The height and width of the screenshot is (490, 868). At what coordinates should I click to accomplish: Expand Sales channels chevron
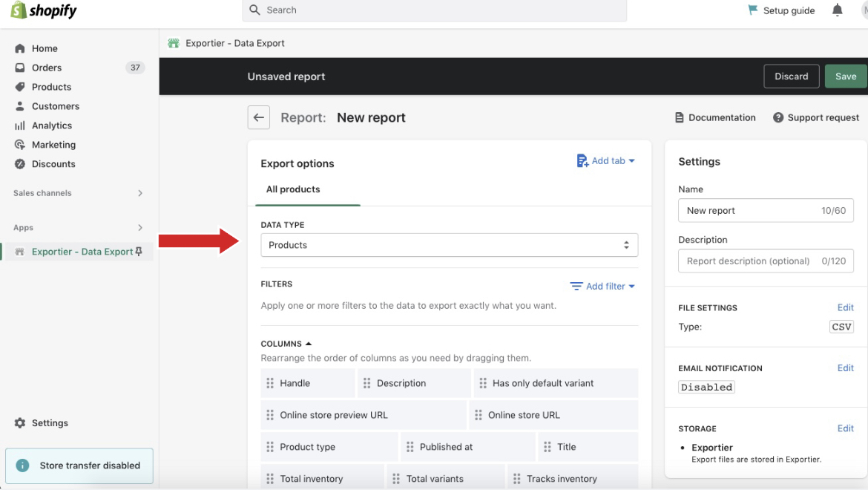pyautogui.click(x=140, y=193)
